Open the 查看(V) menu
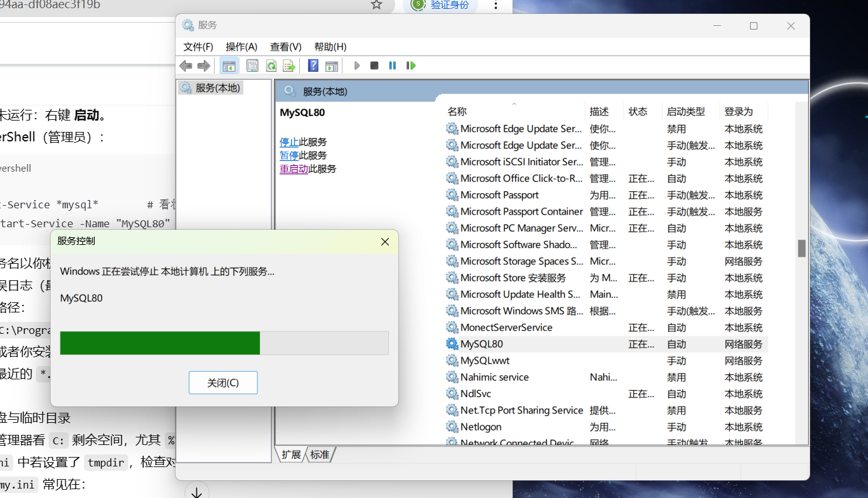Image resolution: width=868 pixels, height=498 pixels. tap(285, 46)
